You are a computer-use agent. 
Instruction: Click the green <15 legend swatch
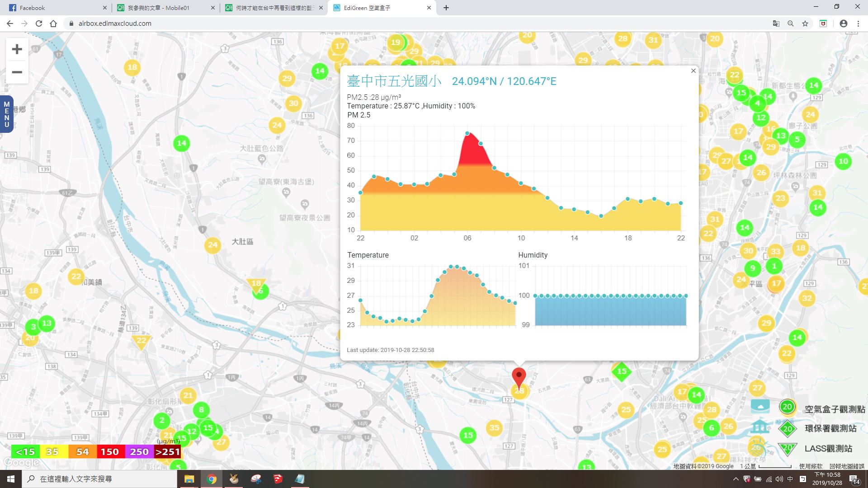[25, 452]
